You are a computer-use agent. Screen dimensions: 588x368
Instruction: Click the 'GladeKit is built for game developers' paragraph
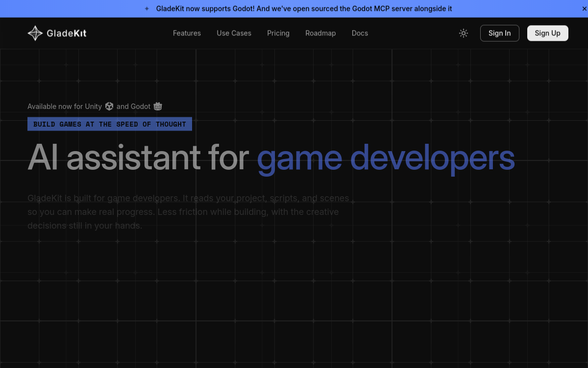tap(188, 212)
